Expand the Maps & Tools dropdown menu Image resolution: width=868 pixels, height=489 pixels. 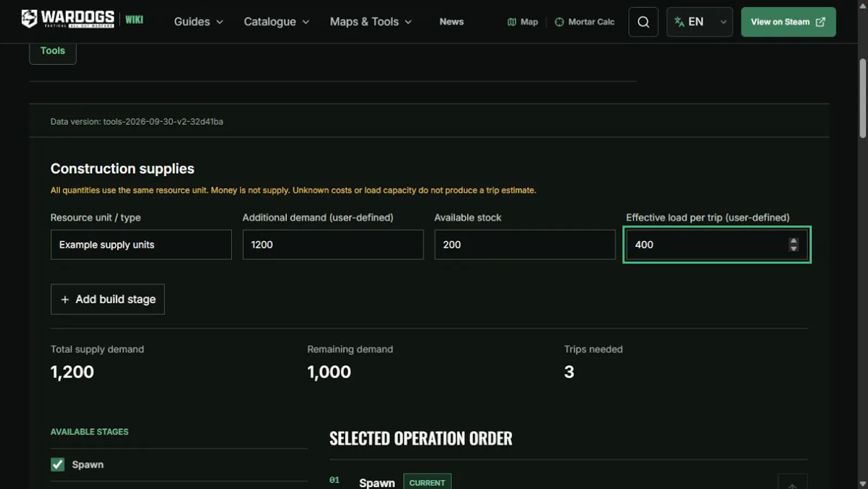tap(371, 22)
